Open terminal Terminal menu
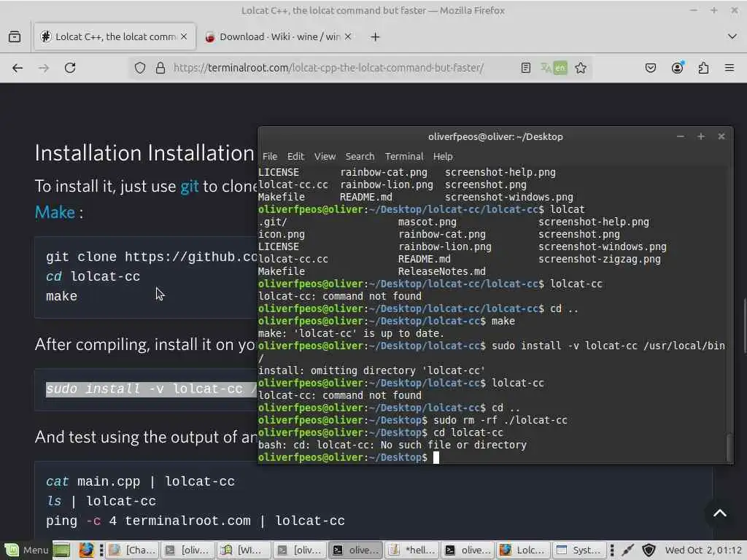The image size is (747, 560). (404, 156)
